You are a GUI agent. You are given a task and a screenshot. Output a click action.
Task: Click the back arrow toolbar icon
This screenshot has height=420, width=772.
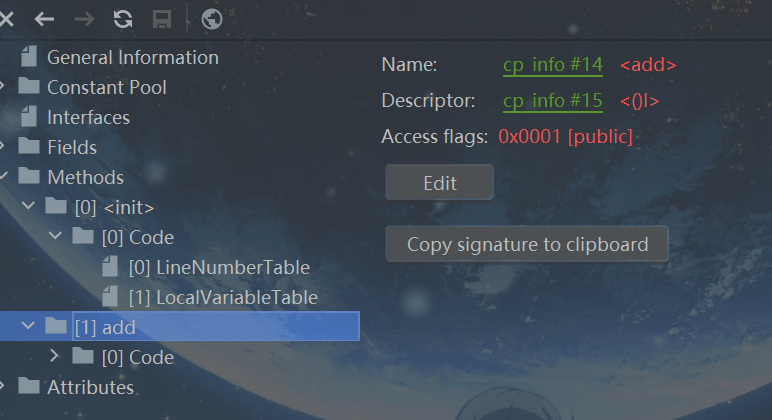[x=44, y=18]
